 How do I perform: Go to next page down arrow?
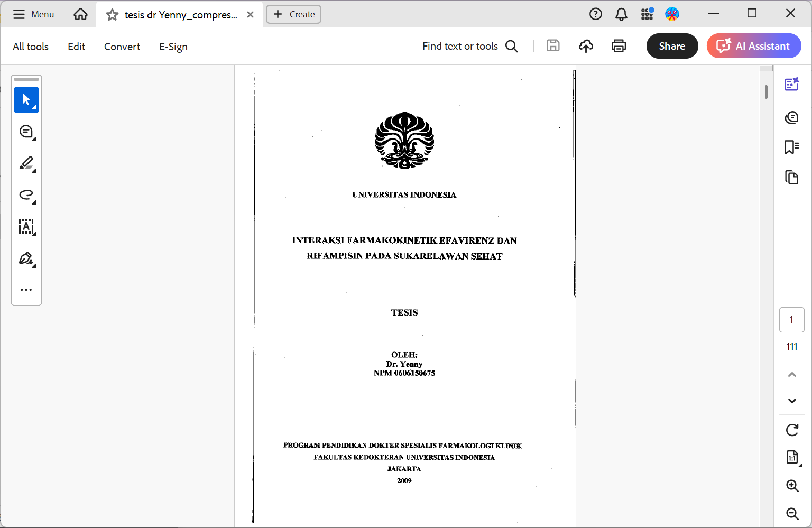[x=792, y=401]
